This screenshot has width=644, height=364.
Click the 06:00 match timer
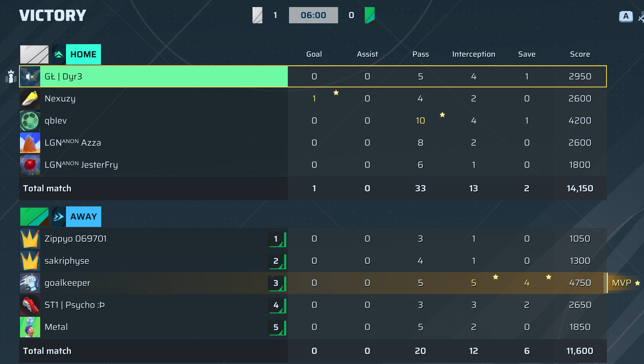(313, 15)
